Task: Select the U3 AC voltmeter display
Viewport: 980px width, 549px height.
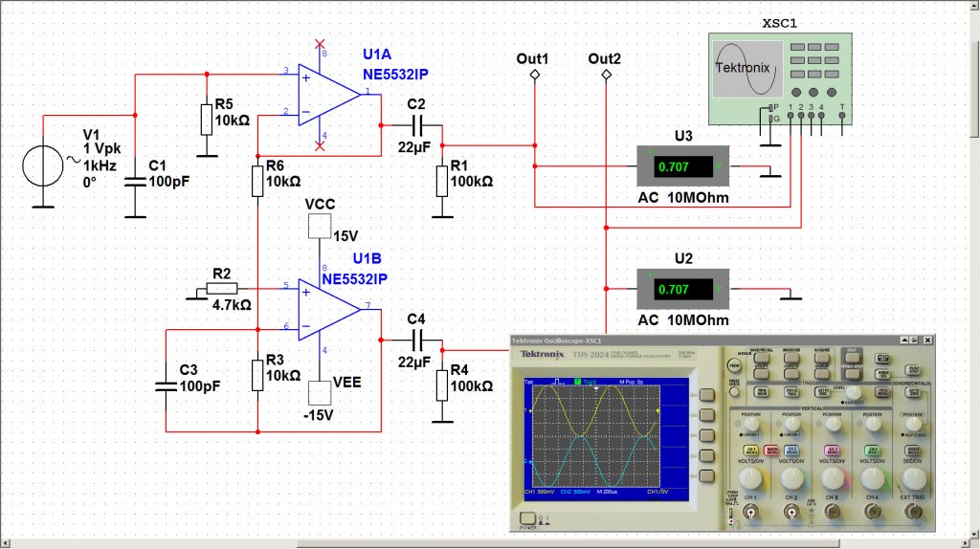Action: [682, 166]
